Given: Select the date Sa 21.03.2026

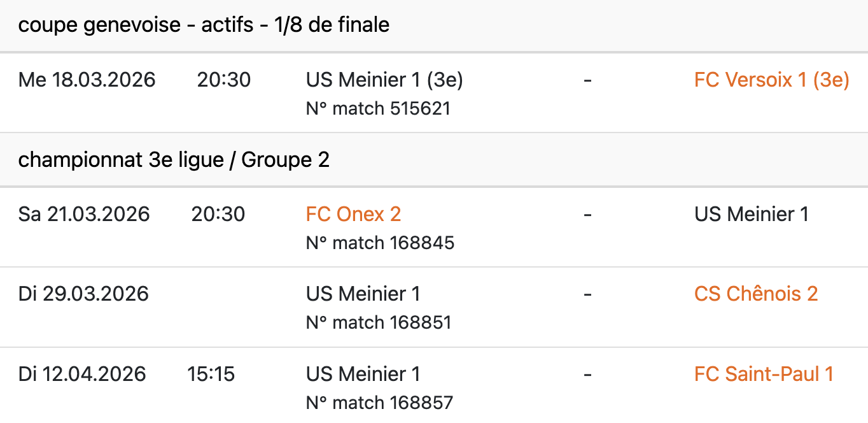Looking at the screenshot, I should coord(84,214).
